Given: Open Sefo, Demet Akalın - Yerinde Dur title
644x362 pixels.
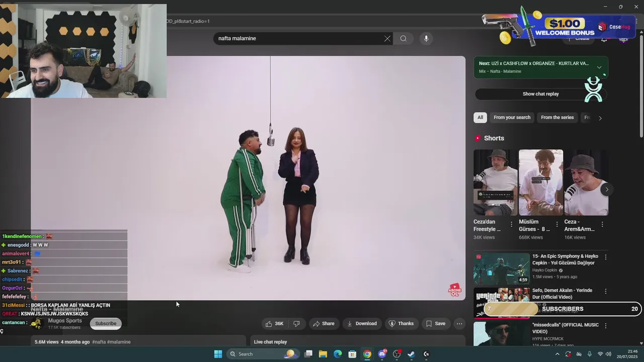Looking at the screenshot, I should [562, 294].
